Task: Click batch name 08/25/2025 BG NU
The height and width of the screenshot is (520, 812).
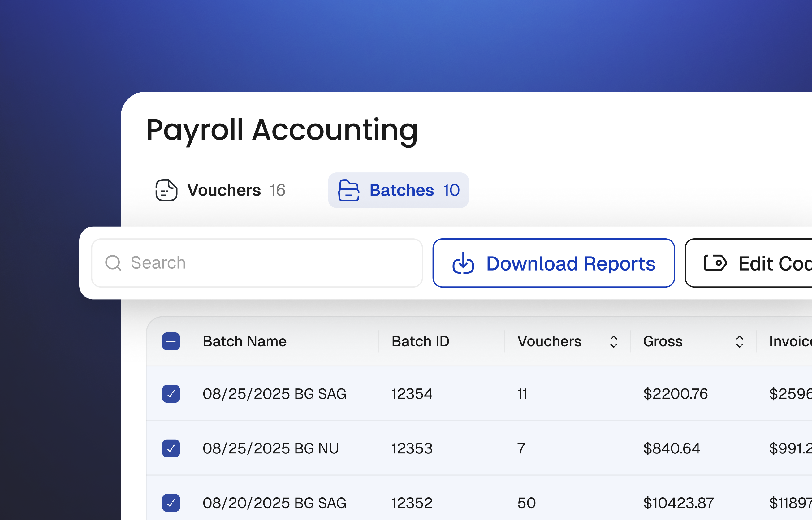Action: point(270,449)
